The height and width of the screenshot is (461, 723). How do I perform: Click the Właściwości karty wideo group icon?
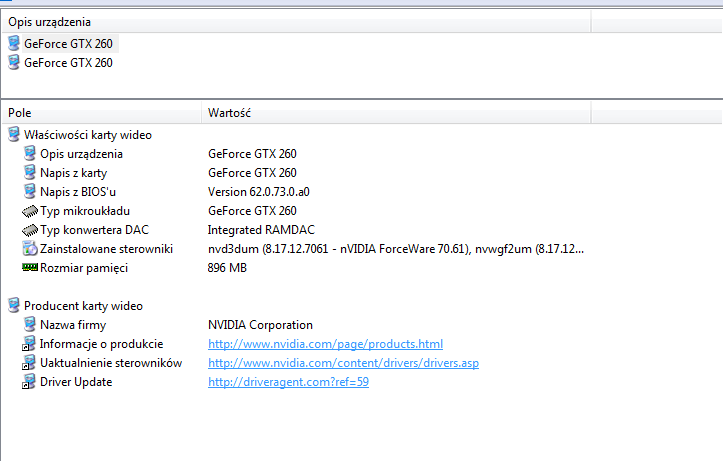click(x=14, y=135)
